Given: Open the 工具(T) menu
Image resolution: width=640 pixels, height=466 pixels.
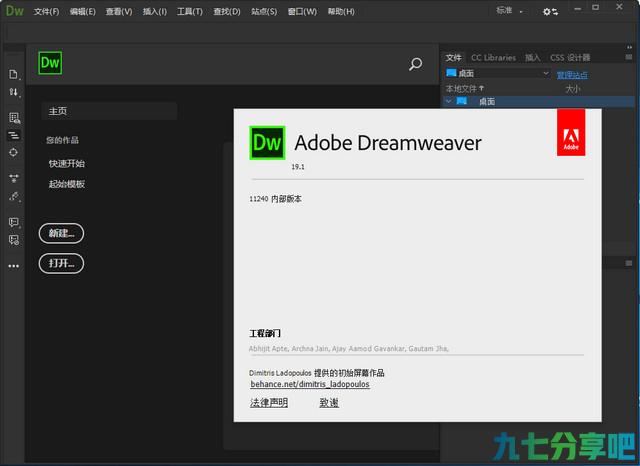Looking at the screenshot, I should click(x=190, y=11).
